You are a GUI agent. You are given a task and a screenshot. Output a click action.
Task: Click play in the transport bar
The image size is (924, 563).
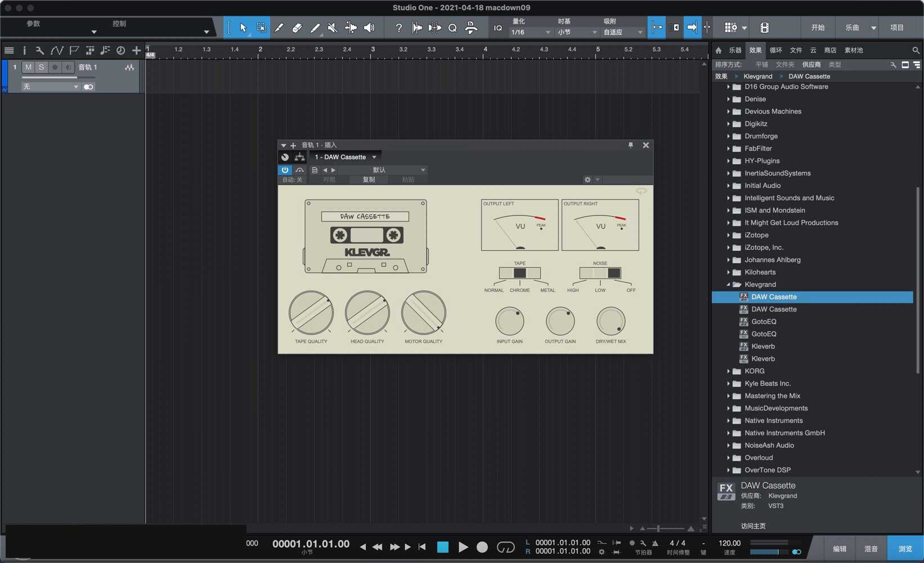(463, 547)
